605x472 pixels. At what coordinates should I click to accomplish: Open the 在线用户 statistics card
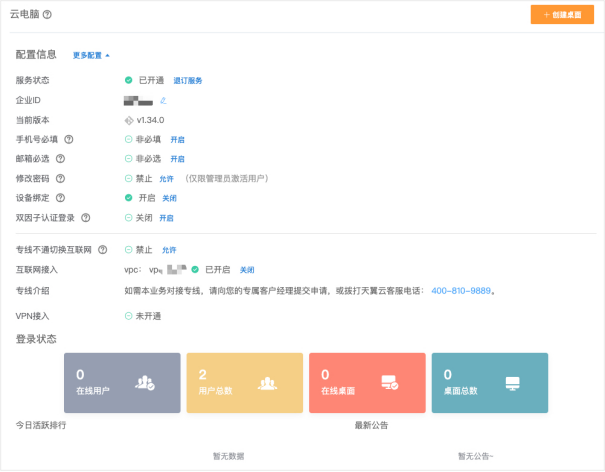[122, 382]
